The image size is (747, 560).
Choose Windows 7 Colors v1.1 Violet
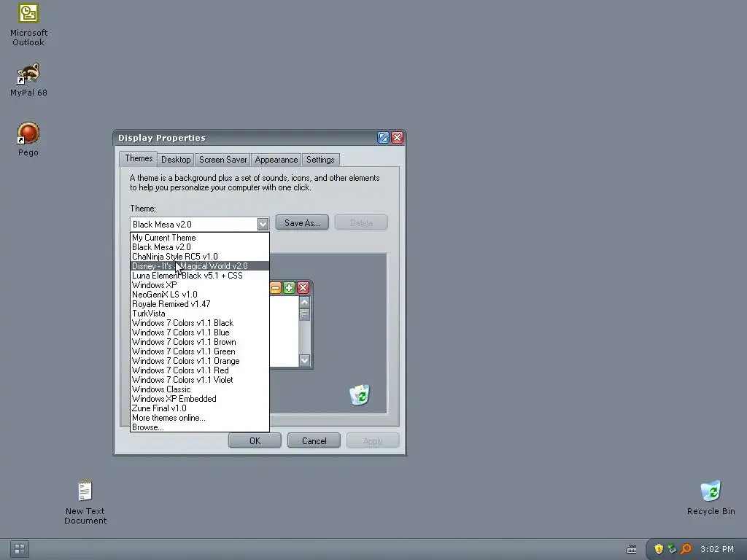click(x=200, y=380)
